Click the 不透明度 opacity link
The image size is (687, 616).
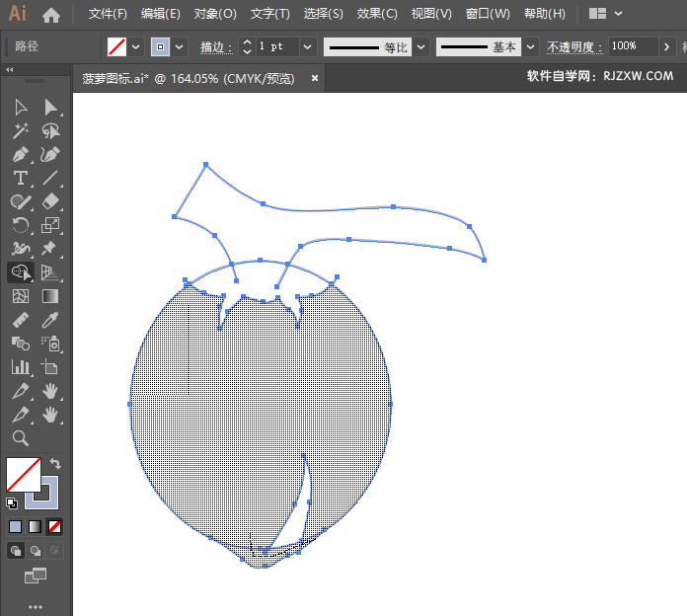tap(572, 46)
